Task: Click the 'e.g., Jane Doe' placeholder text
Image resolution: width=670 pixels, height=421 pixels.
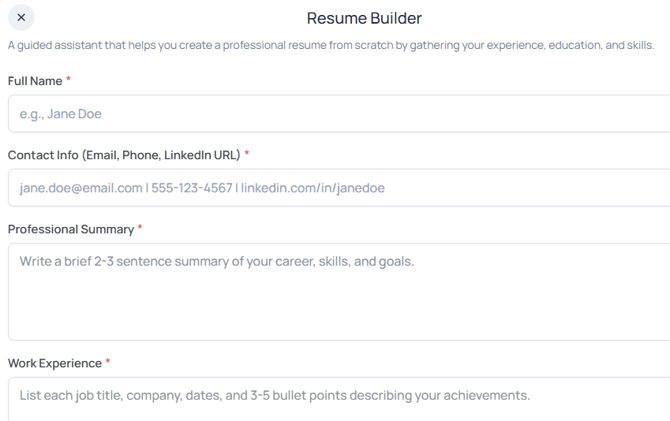Action: [61, 114]
